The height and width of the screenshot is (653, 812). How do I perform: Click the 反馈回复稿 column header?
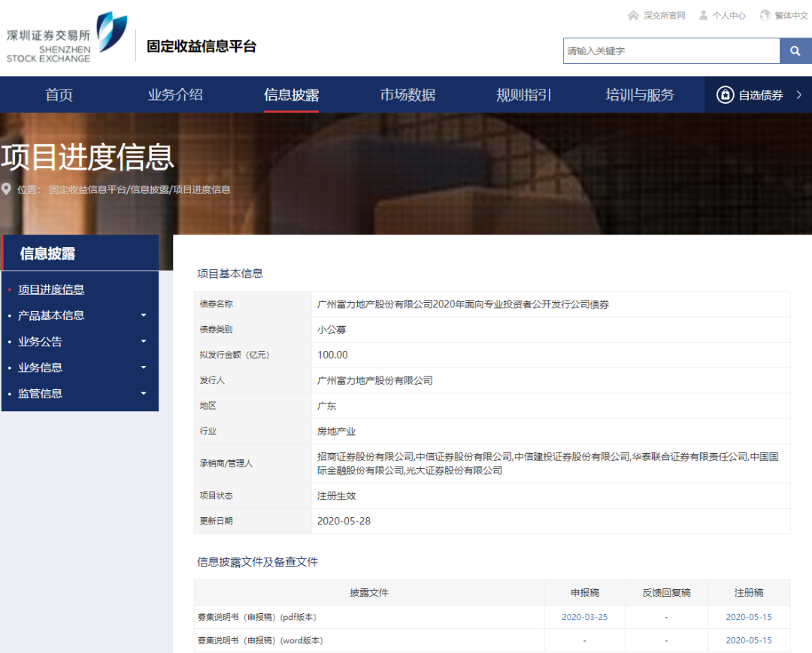(x=666, y=592)
